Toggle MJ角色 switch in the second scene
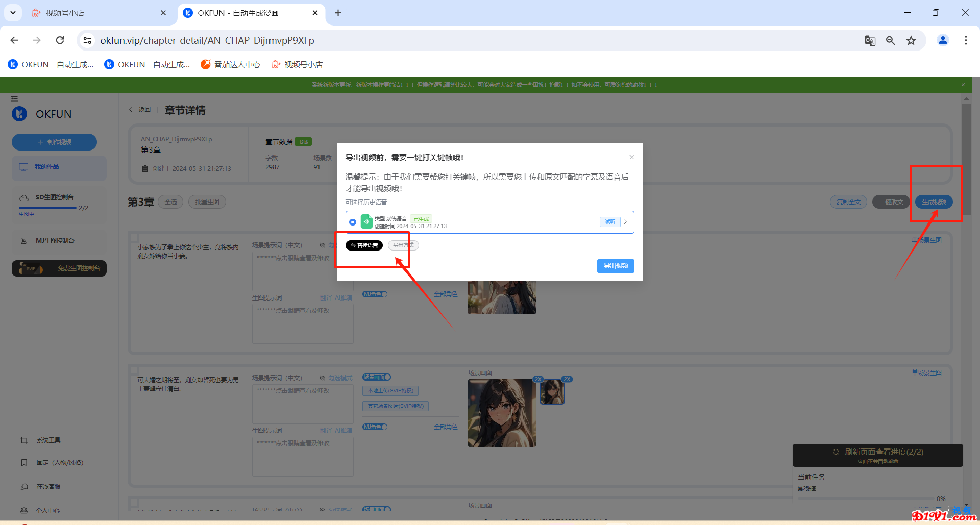980x525 pixels. [375, 427]
